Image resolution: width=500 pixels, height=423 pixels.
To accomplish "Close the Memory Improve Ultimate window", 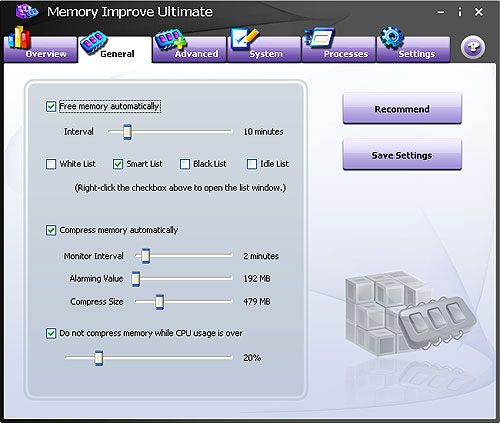I will (x=479, y=12).
